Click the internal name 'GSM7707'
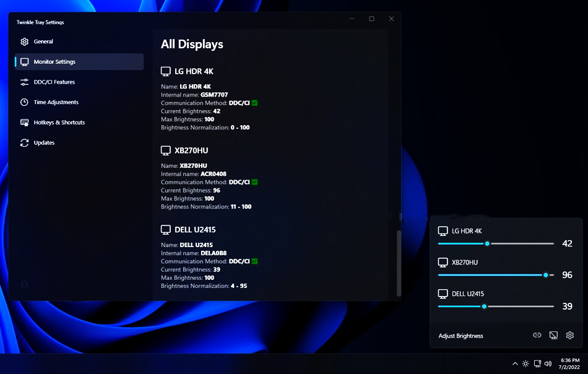 [x=214, y=95]
